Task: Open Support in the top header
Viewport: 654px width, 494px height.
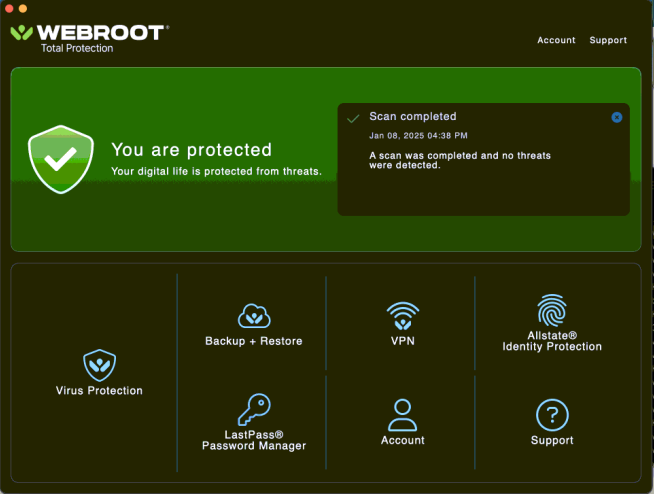Action: click(608, 40)
